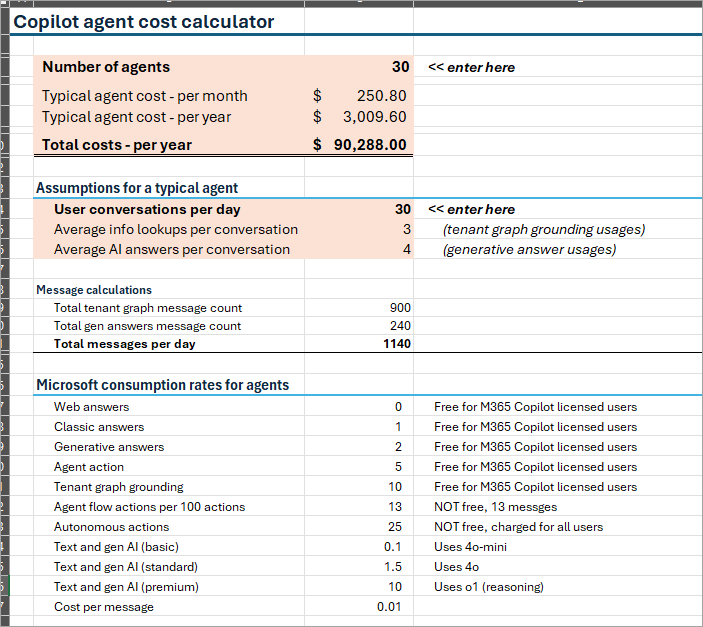Select the 'Copilot agent cost calculator' title cell

pos(143,22)
